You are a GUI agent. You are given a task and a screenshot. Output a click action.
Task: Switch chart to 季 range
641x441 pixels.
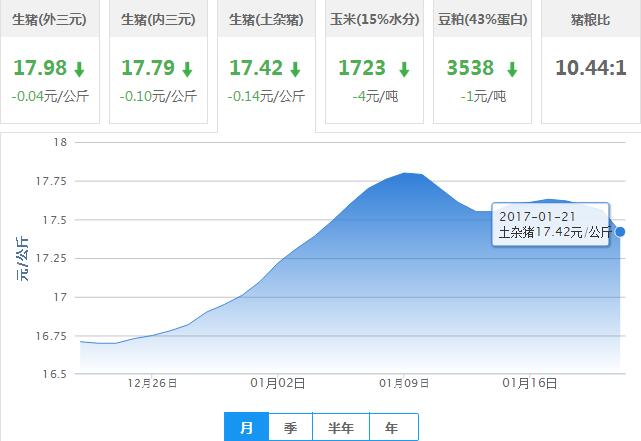coord(290,427)
